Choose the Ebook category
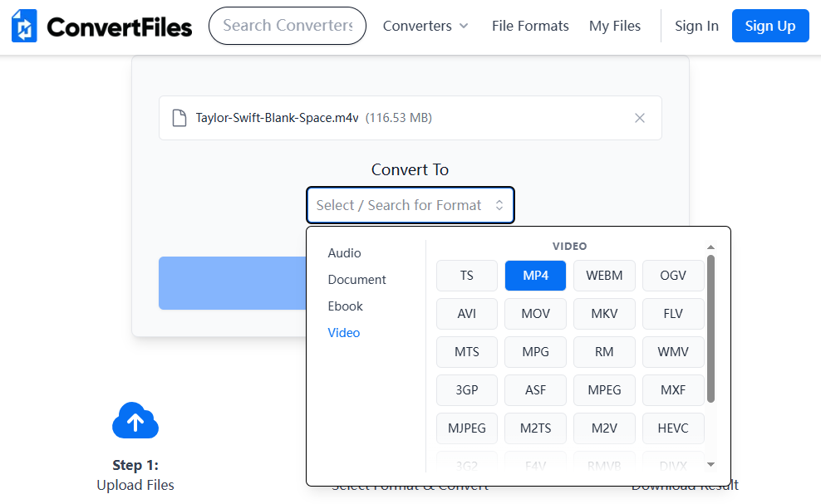 coord(345,306)
